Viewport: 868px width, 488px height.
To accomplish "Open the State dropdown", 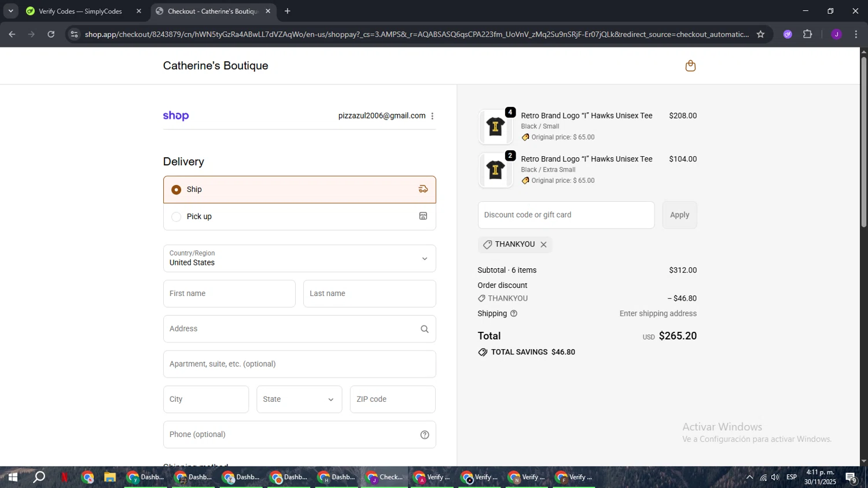I will [x=299, y=400].
